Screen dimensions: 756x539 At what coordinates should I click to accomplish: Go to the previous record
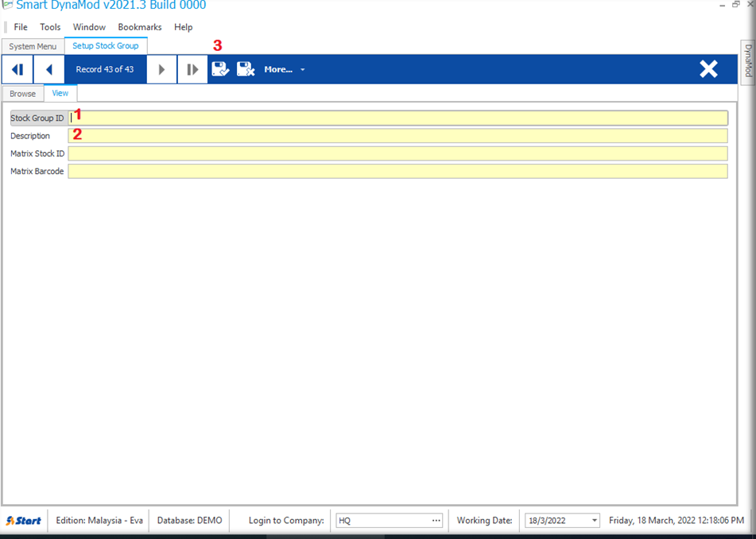48,70
